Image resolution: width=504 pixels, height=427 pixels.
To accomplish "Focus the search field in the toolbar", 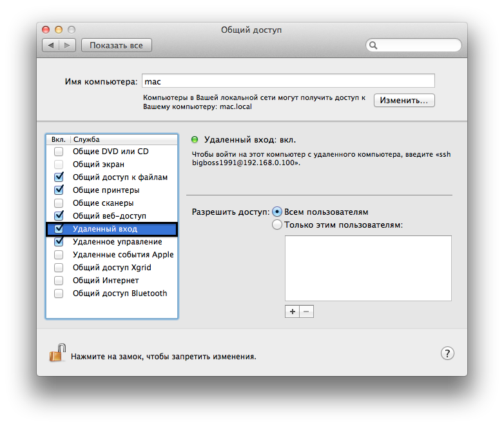I will pyautogui.click(x=413, y=45).
